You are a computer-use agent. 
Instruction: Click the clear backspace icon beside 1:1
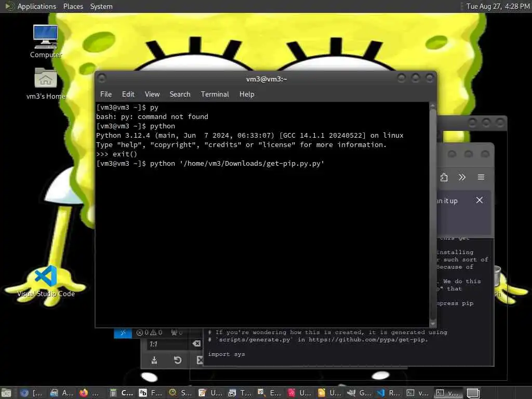(196, 344)
